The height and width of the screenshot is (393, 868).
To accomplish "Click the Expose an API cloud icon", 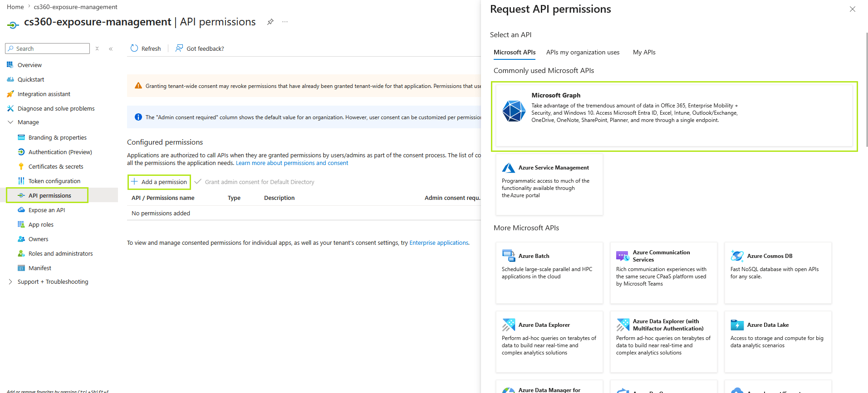I will 21,210.
